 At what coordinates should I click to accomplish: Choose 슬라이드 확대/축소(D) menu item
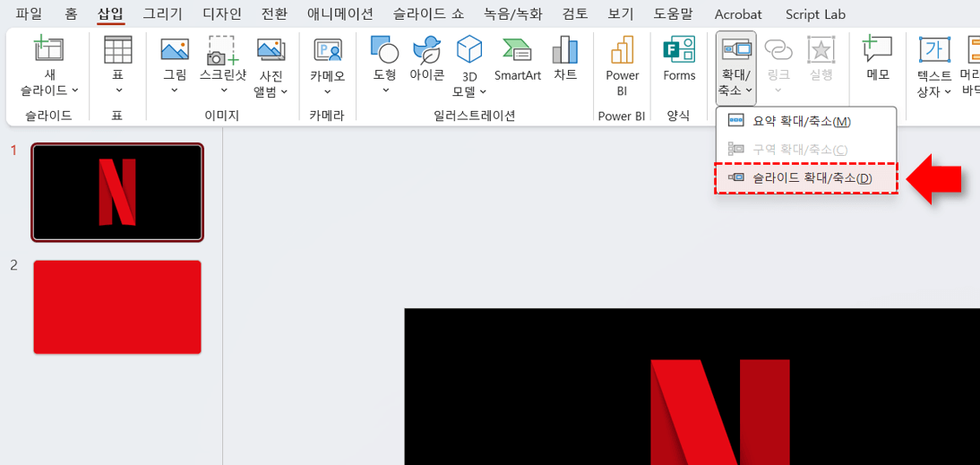[x=806, y=178]
